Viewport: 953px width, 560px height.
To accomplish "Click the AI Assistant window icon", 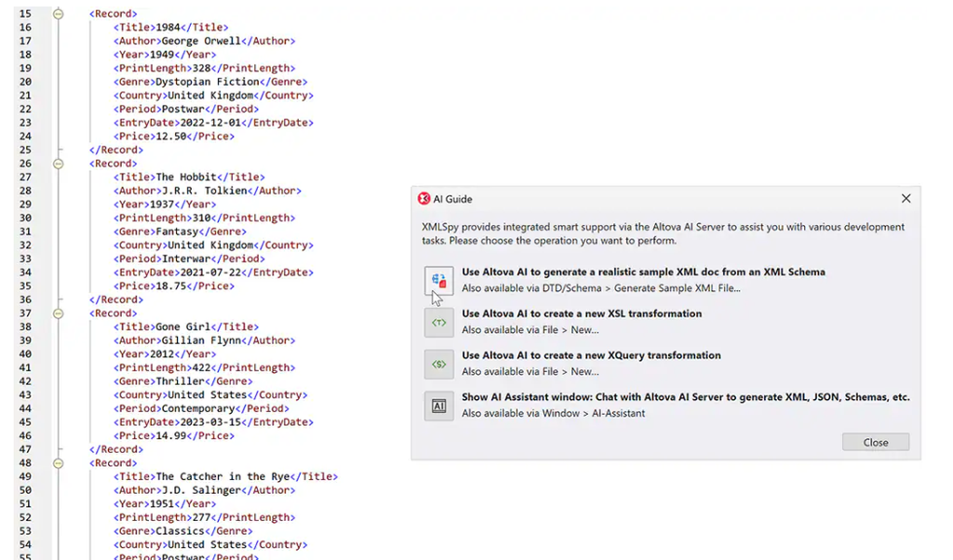I will click(x=439, y=406).
